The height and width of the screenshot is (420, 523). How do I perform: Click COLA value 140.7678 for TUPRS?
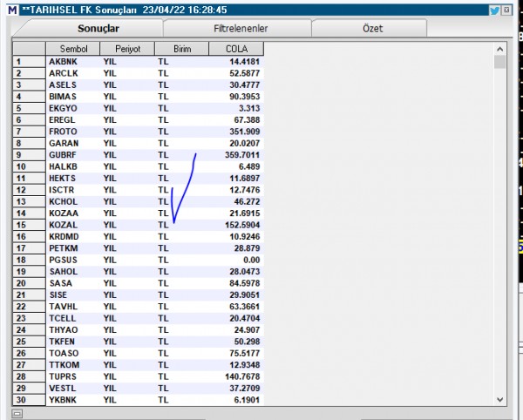242,376
